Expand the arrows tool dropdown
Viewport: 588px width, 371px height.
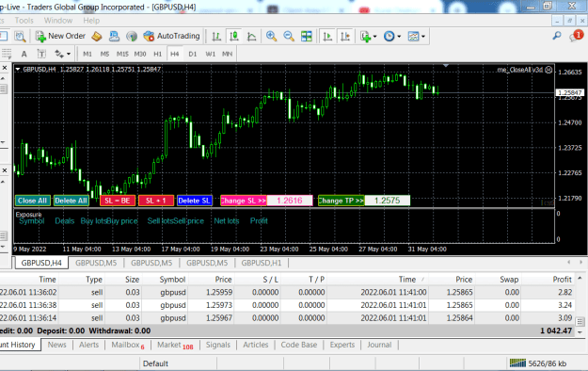69,55
